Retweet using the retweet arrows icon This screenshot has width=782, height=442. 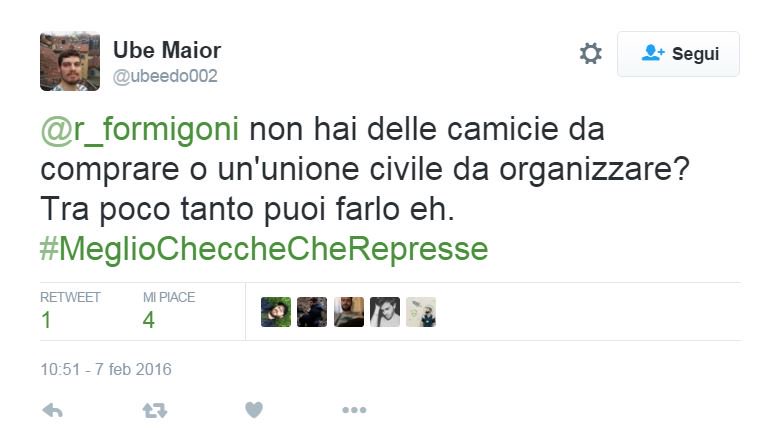[x=155, y=411]
